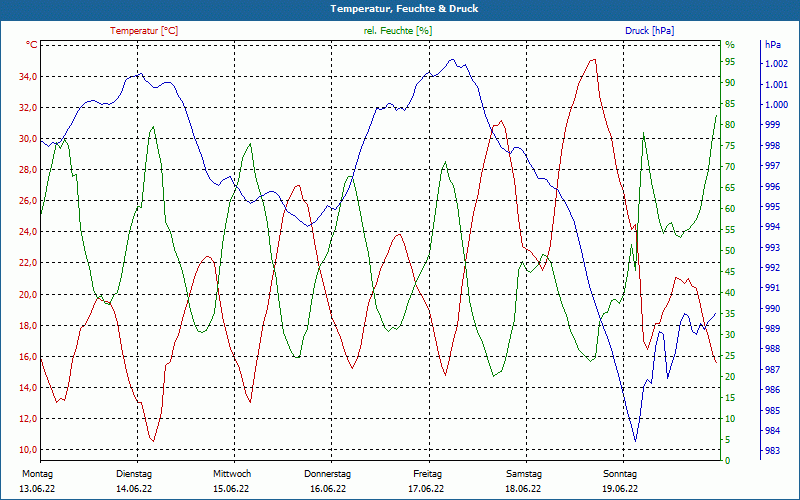Click the '90' humidity axis value
This screenshot has height=500, width=800.
730,83
